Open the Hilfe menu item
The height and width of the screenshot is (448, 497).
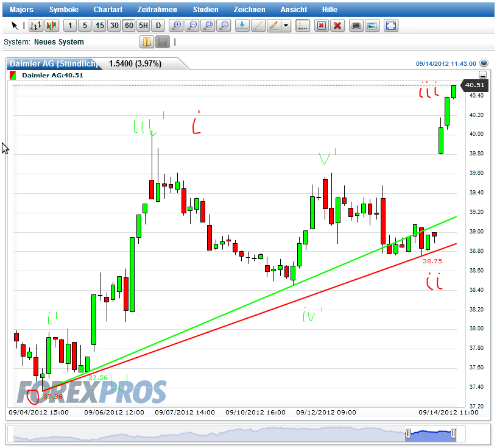pyautogui.click(x=330, y=9)
